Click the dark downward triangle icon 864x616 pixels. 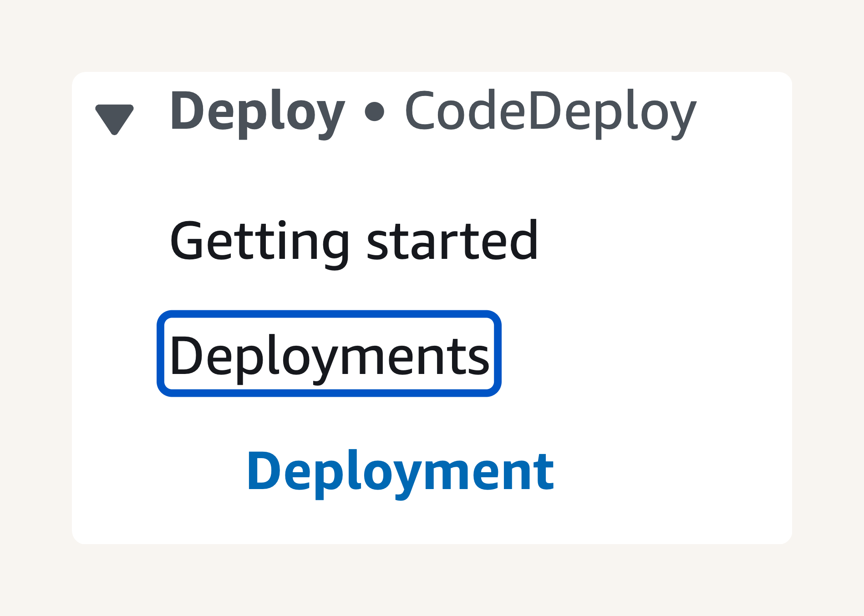coord(114,120)
